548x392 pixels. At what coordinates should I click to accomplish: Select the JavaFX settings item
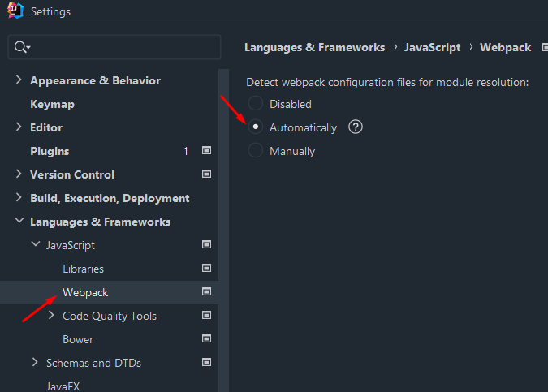[x=63, y=386]
